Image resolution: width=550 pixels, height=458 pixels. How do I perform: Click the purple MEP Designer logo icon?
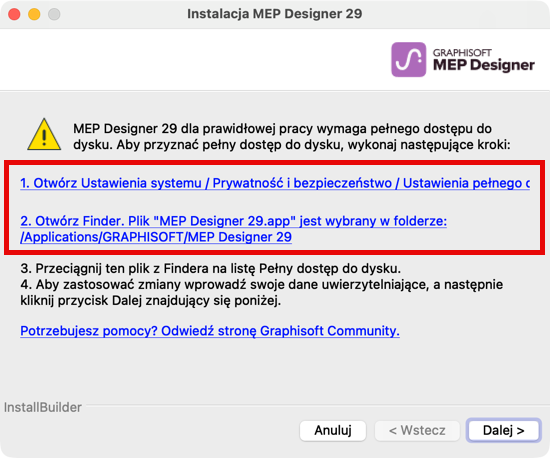point(409,59)
